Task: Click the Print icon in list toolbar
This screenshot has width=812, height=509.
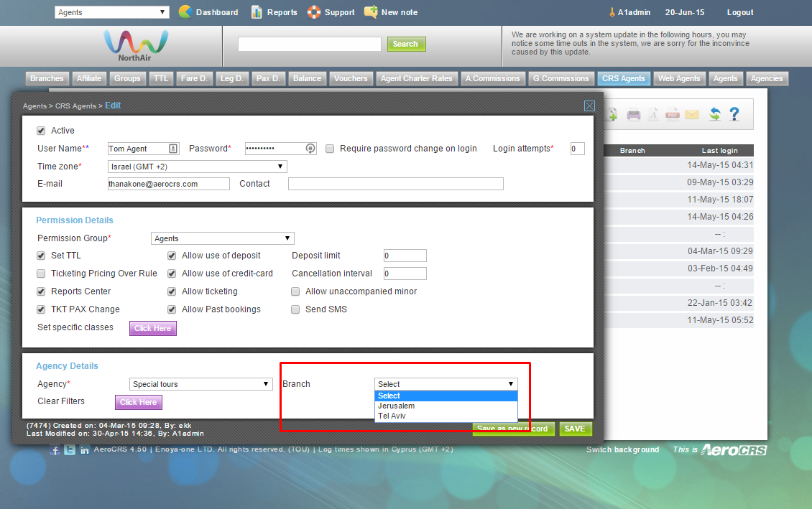Action: click(x=633, y=114)
